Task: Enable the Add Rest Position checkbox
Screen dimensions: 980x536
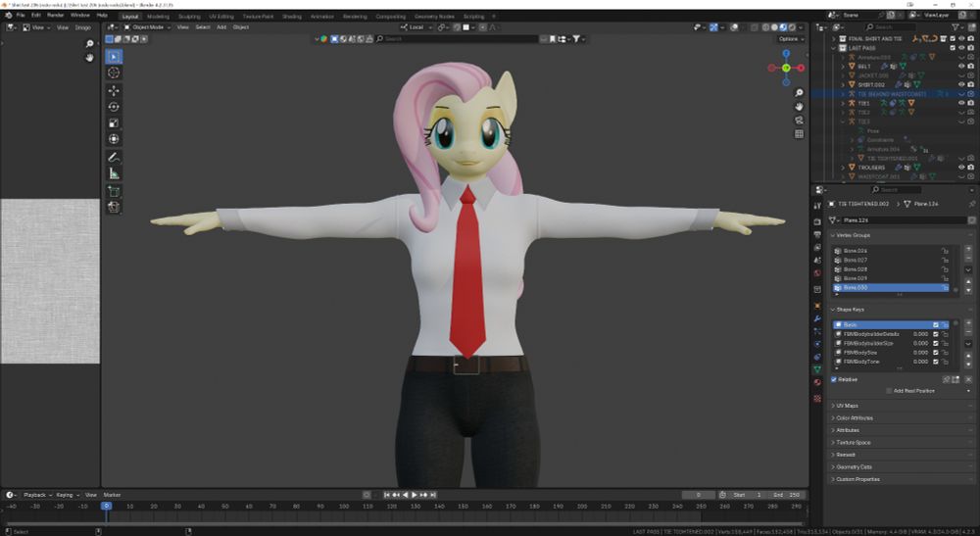Action: point(890,391)
